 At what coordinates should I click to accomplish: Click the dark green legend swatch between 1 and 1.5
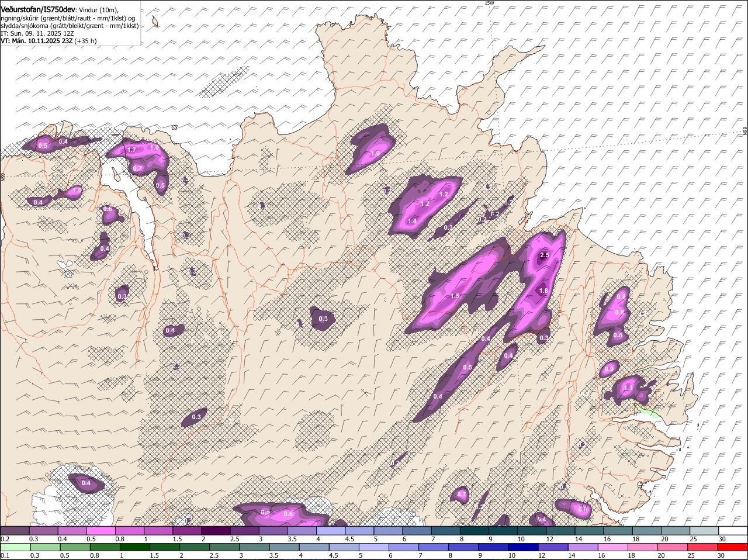[x=136, y=547]
